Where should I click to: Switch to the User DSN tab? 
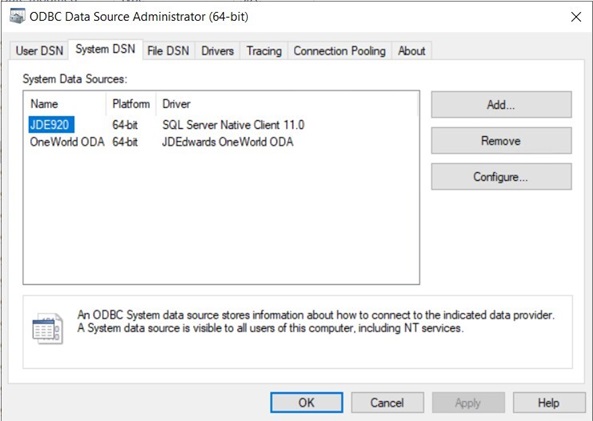coord(39,51)
